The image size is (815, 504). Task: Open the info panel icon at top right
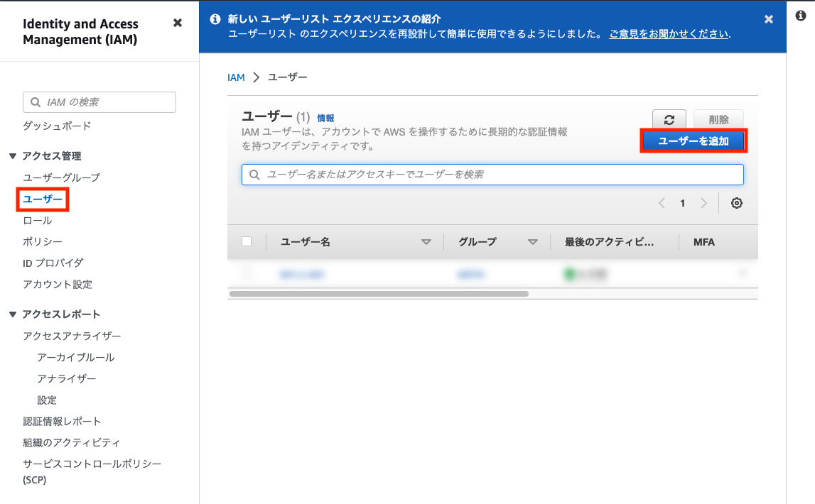point(801,16)
